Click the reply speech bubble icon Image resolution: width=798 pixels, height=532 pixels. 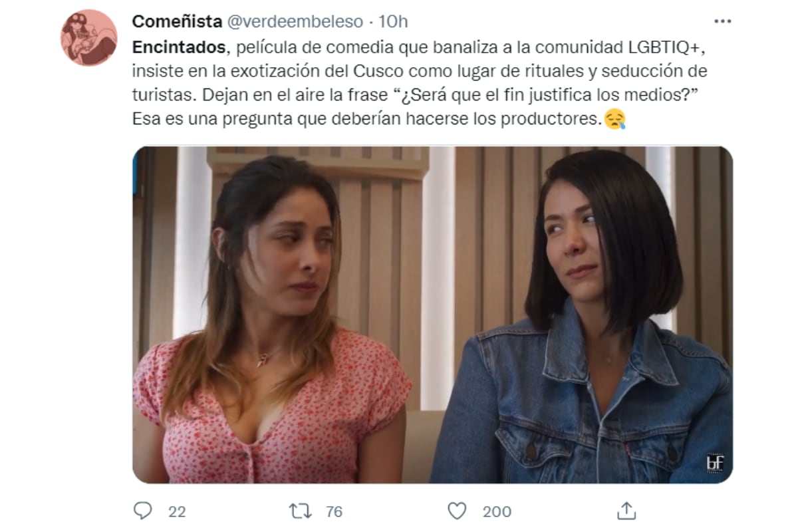(x=143, y=511)
